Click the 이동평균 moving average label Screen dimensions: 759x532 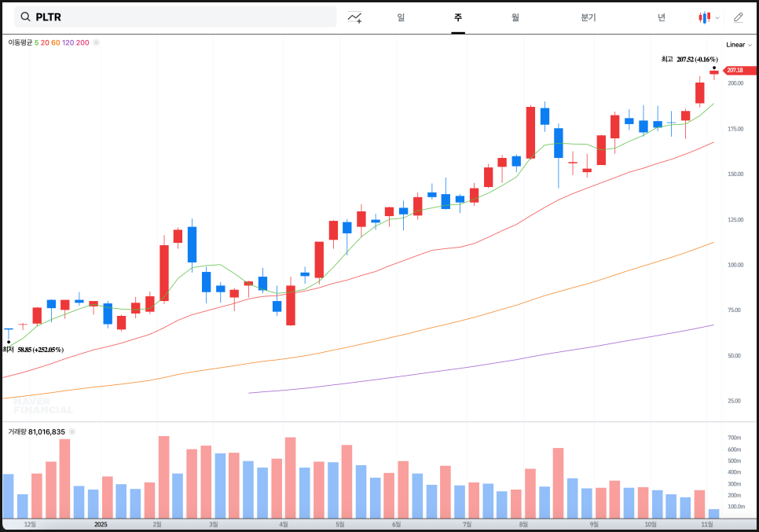[x=20, y=42]
